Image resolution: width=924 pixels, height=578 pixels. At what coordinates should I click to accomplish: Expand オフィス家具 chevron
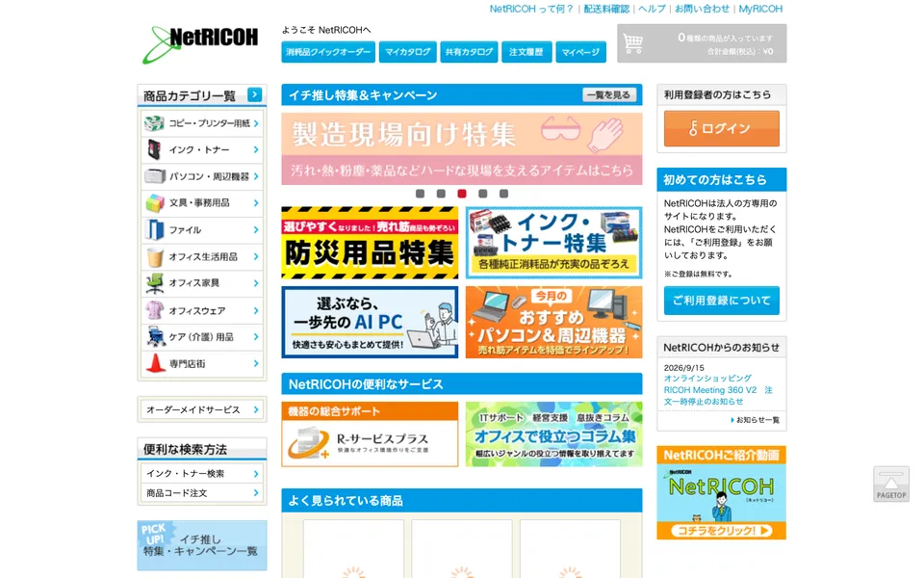[x=256, y=283]
